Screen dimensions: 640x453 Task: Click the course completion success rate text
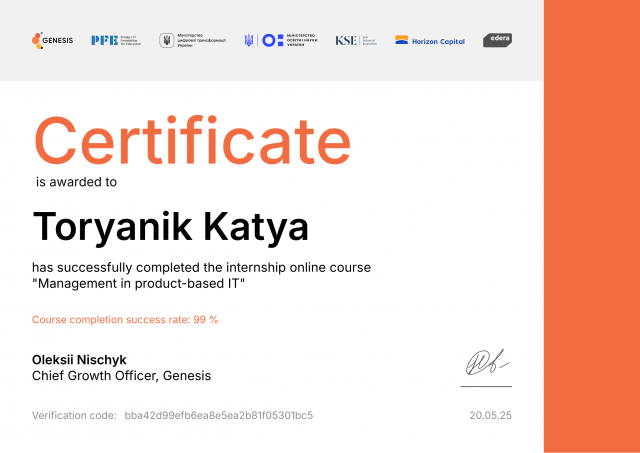point(125,320)
